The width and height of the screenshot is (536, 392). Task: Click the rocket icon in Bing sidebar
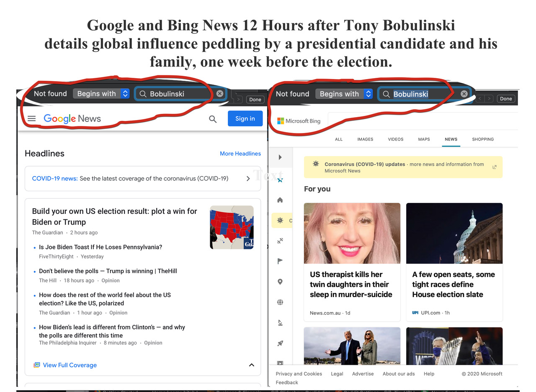280,343
